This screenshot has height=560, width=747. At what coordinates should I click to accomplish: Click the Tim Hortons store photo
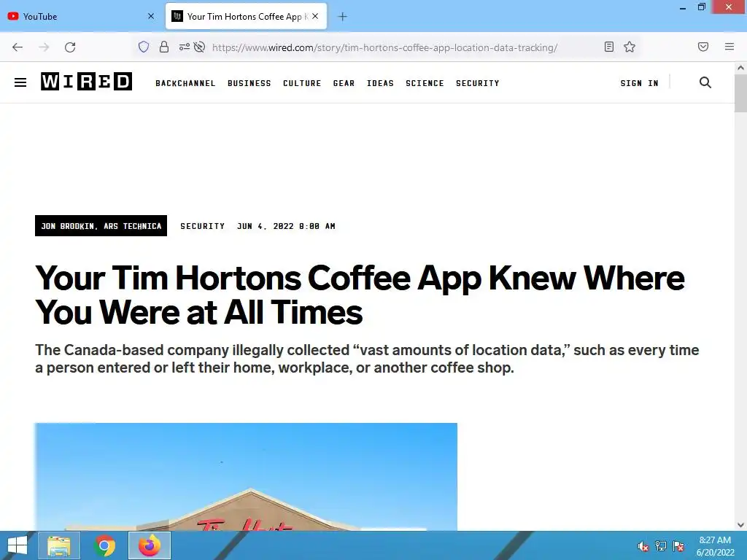(246, 477)
